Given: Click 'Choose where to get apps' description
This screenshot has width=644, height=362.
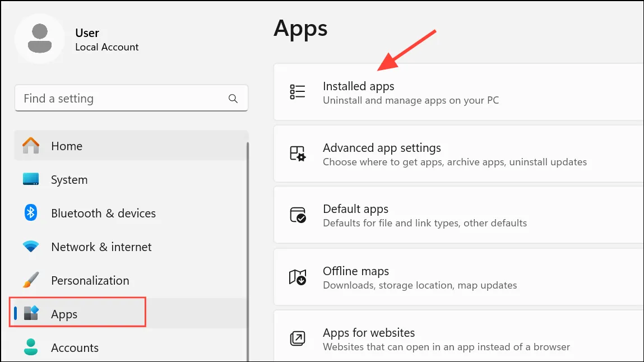Looking at the screenshot, I should tap(455, 162).
